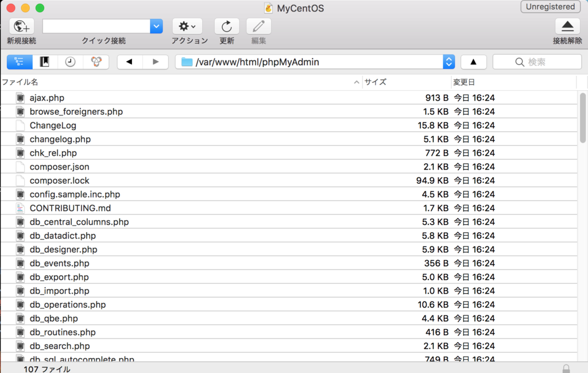Click the Unregistered button
588x373 pixels.
[550, 7]
